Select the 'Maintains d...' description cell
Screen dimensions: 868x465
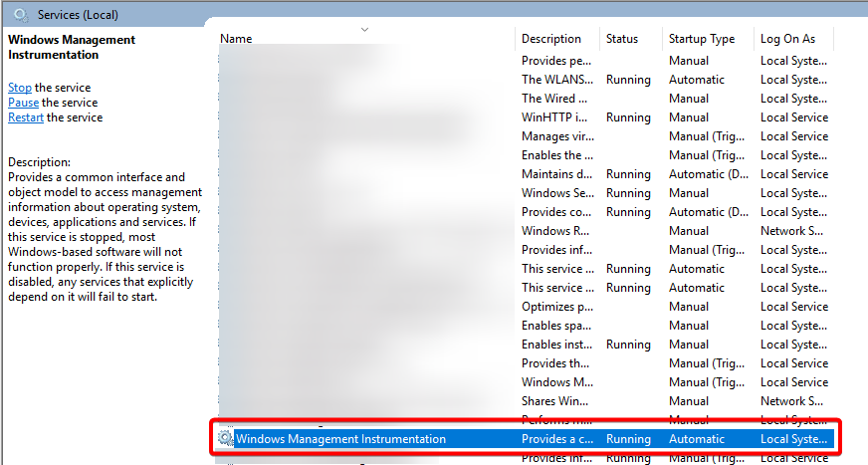click(x=556, y=174)
